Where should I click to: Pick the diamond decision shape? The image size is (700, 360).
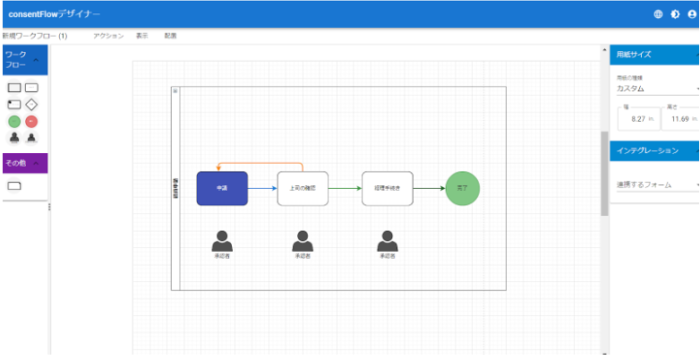31,105
